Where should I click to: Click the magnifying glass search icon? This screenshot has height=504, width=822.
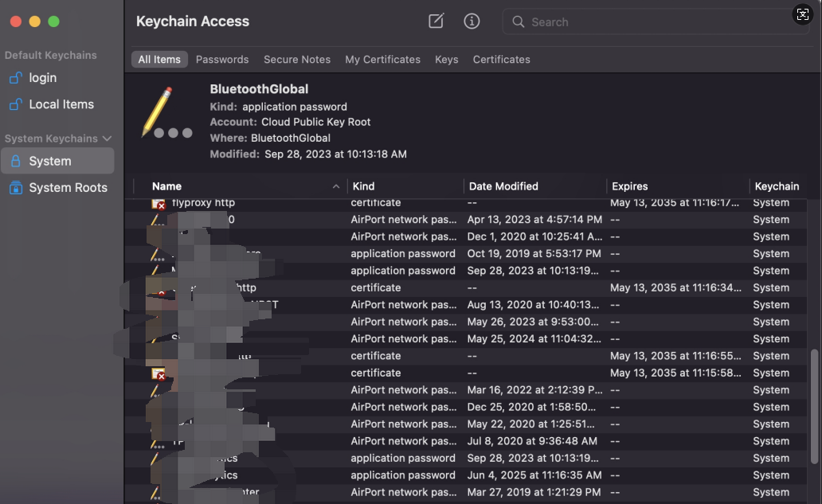518,21
